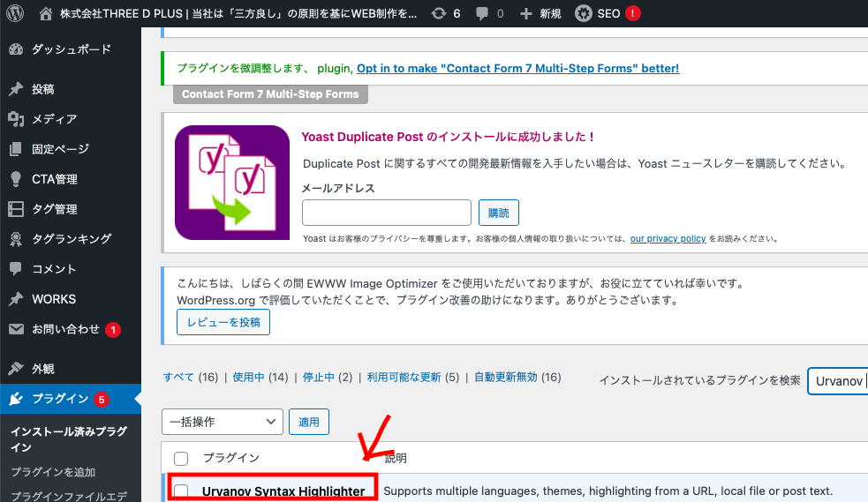Tick the select-all プラグイン header checkbox
The width and height of the screenshot is (868, 502).
tap(181, 458)
